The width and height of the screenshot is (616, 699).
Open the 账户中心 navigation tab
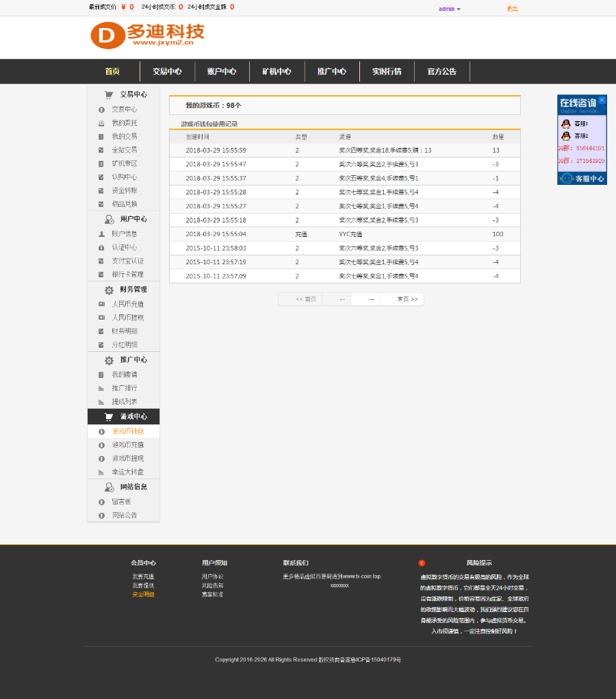(222, 71)
